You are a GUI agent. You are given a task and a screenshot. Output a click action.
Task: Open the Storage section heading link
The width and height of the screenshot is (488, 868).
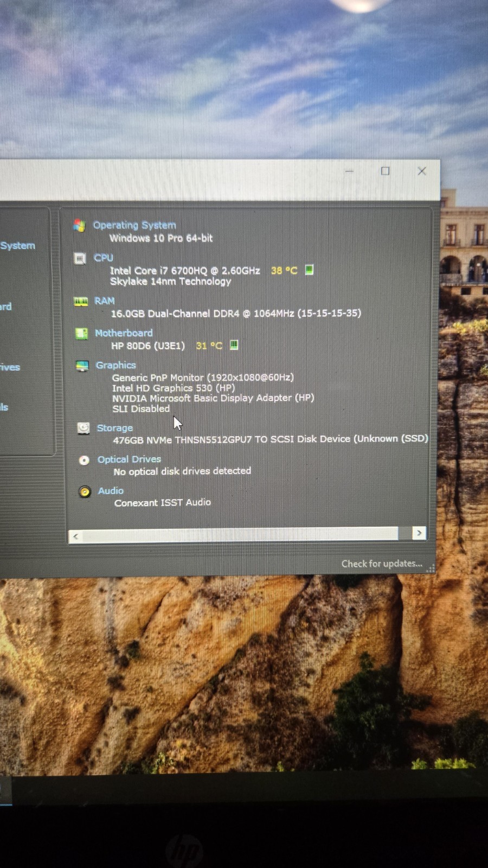tap(115, 428)
